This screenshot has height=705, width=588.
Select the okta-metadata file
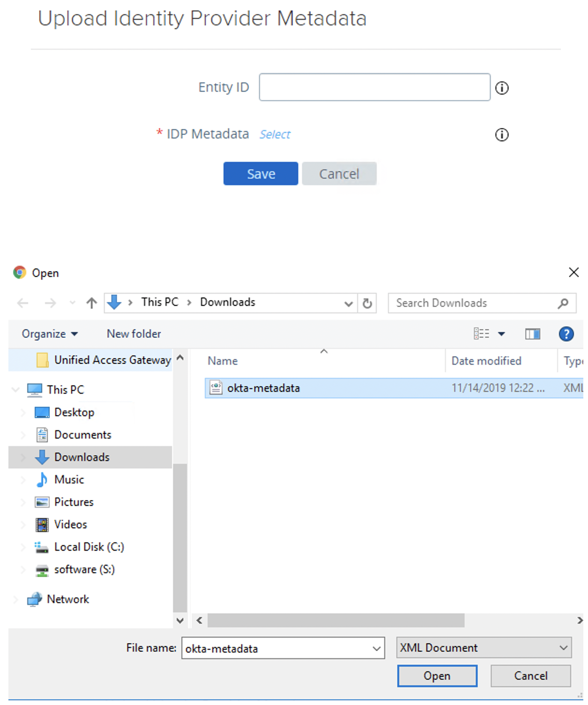click(x=263, y=388)
